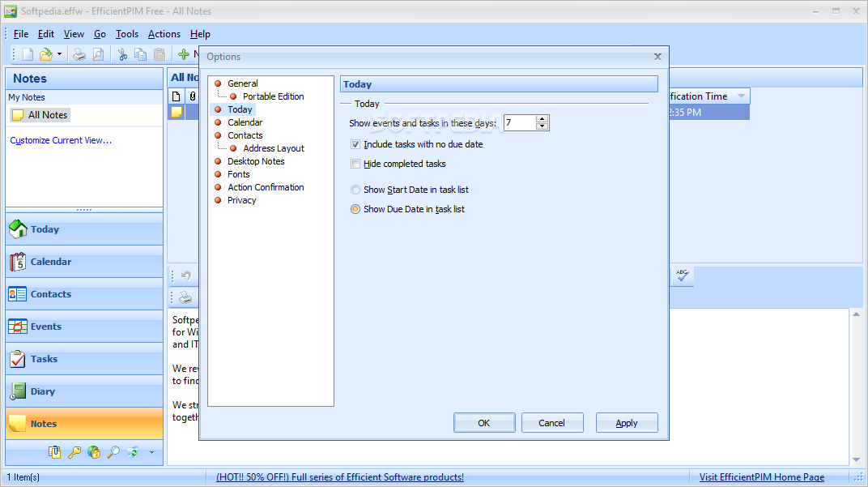This screenshot has height=487, width=868.
Task: Click the Recycle Bin shortcut icon
Action: coord(133,452)
